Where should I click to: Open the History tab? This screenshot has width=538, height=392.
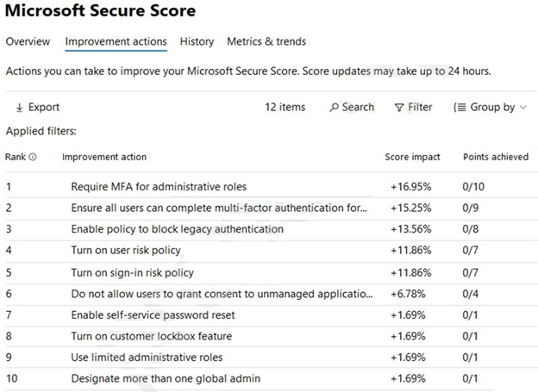197,41
